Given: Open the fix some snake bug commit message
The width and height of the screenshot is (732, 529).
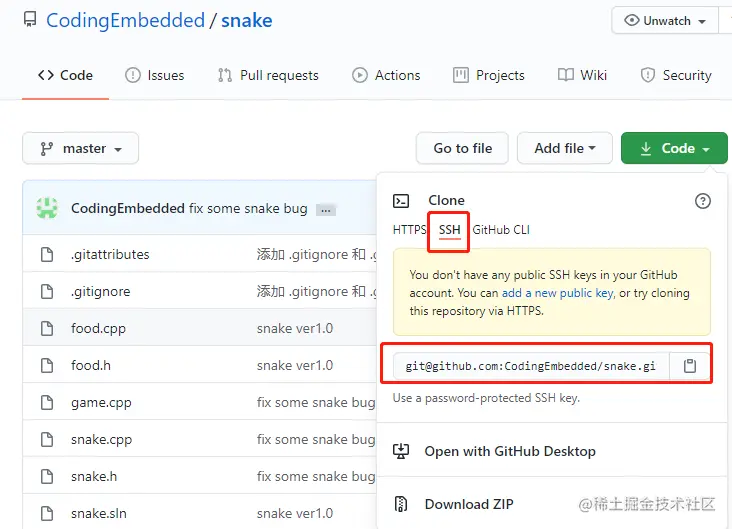Looking at the screenshot, I should tap(248, 208).
